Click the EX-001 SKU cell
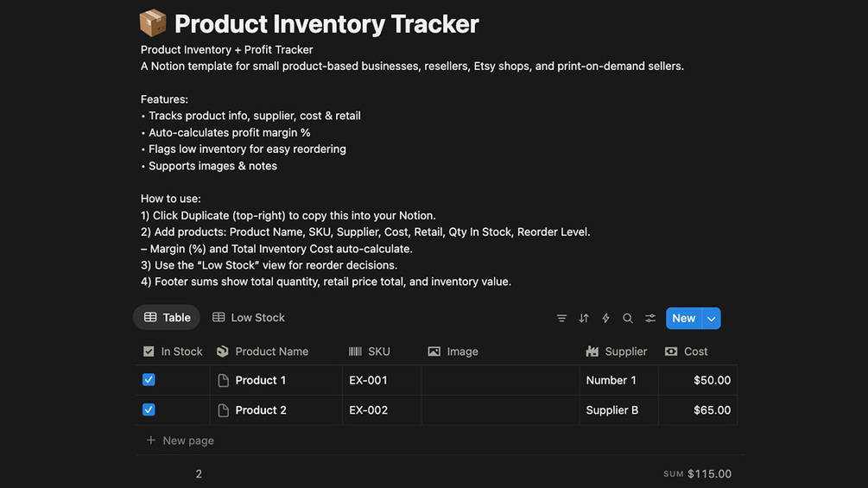 (368, 381)
